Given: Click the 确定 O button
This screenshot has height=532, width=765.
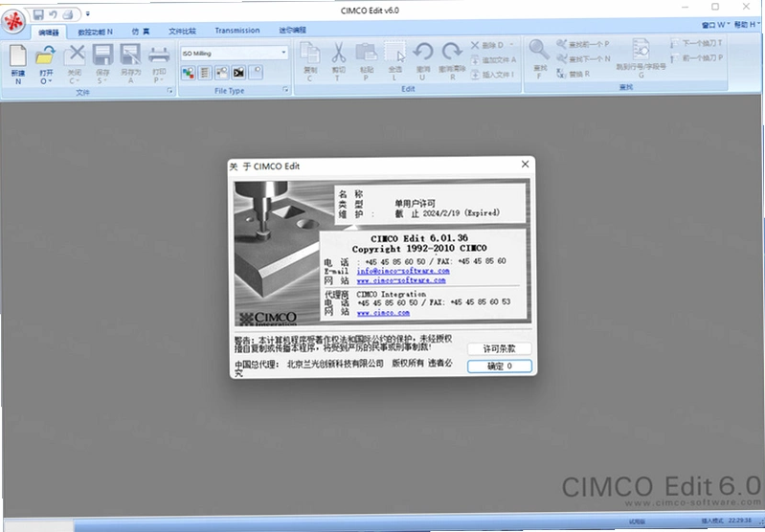Looking at the screenshot, I should pos(499,366).
